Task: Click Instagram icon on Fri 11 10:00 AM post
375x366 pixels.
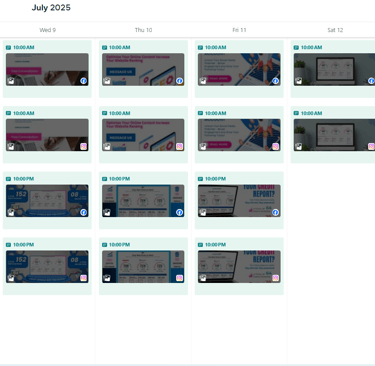Action: coord(275,146)
